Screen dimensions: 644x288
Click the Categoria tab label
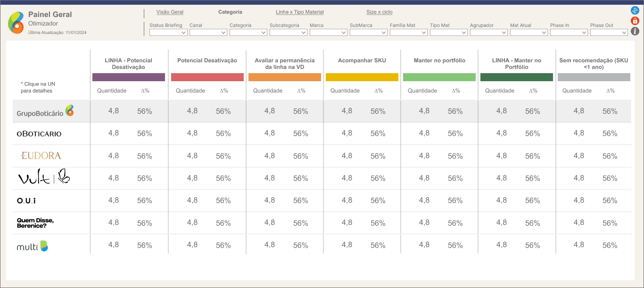click(x=230, y=12)
